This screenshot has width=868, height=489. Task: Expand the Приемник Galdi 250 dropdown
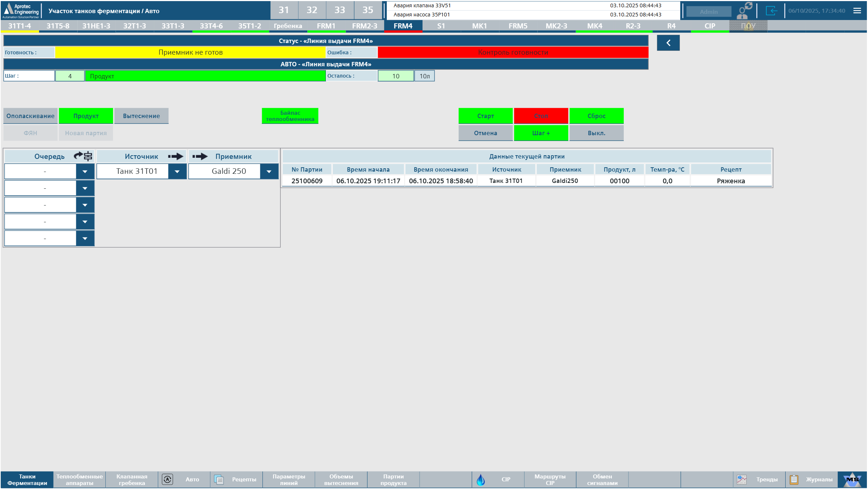pos(269,172)
